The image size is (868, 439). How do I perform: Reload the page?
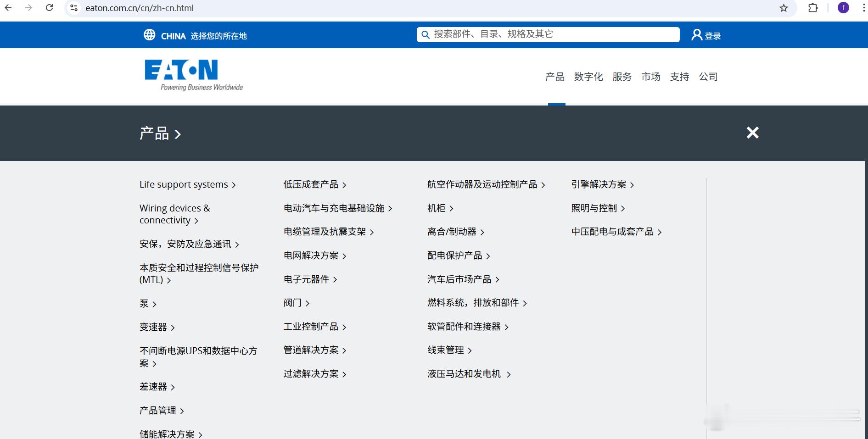(50, 7)
